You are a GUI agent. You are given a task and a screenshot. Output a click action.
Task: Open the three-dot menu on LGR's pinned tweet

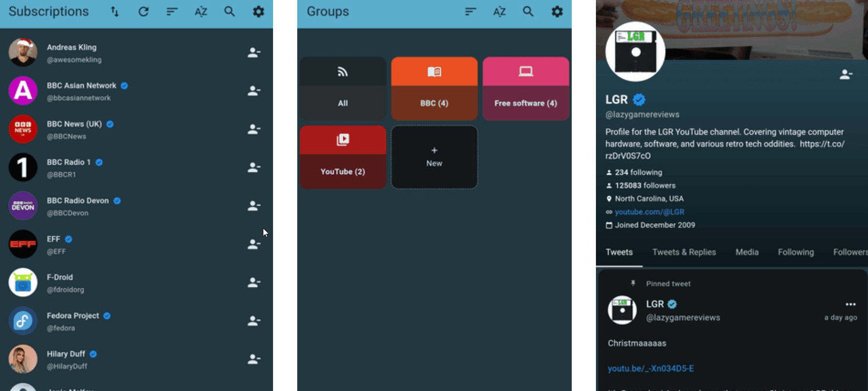(851, 304)
